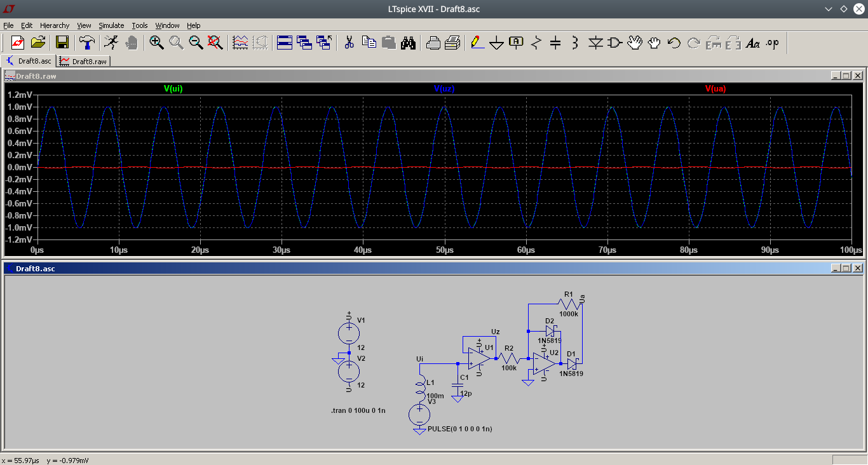Select the Diode component tool

pos(595,43)
